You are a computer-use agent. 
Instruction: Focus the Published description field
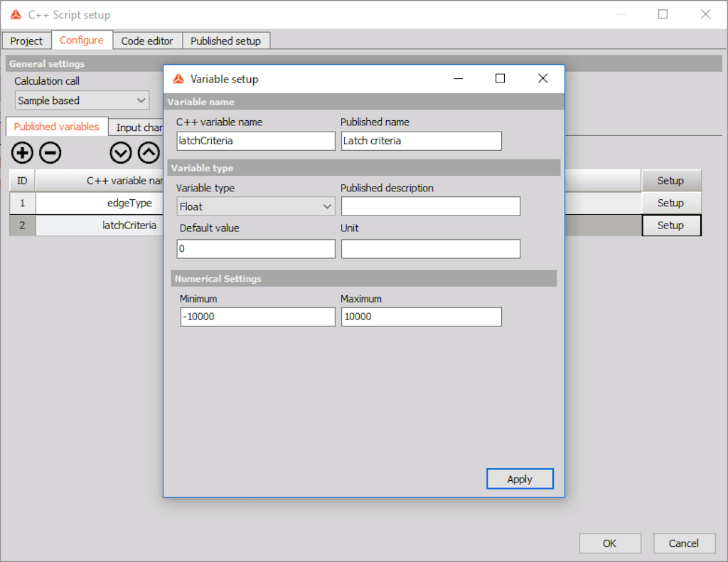430,206
